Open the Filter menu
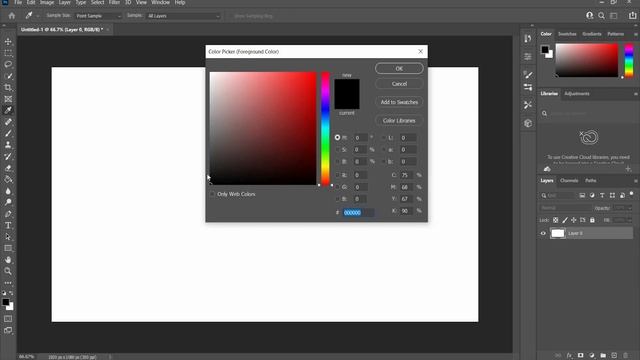 [x=114, y=2]
